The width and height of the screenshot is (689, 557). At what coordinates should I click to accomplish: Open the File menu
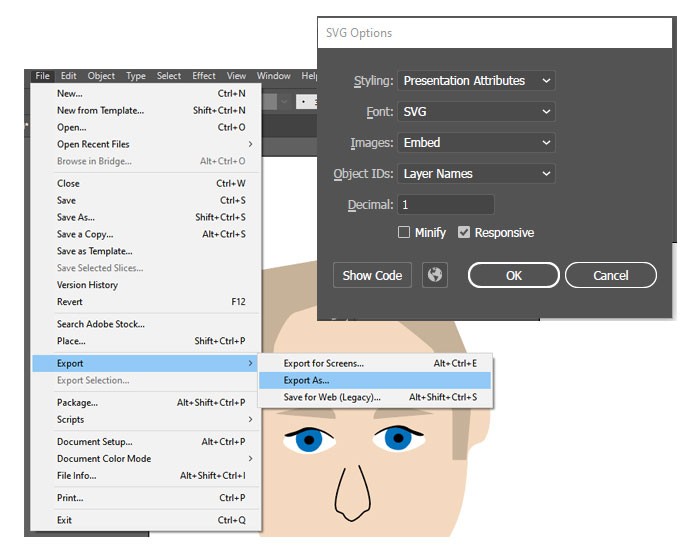[x=43, y=76]
